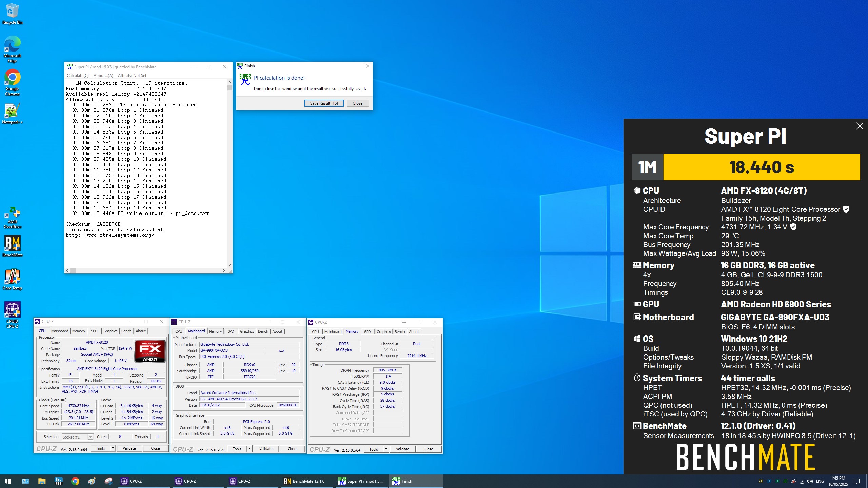Click BIOS Version F6 - AMD AGESA field

pos(249,399)
